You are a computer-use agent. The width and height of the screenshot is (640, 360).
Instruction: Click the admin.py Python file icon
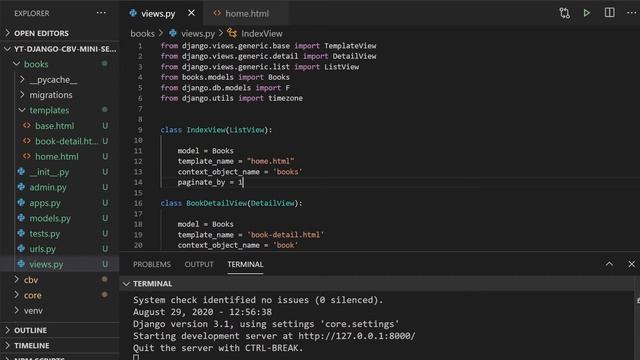coord(21,187)
